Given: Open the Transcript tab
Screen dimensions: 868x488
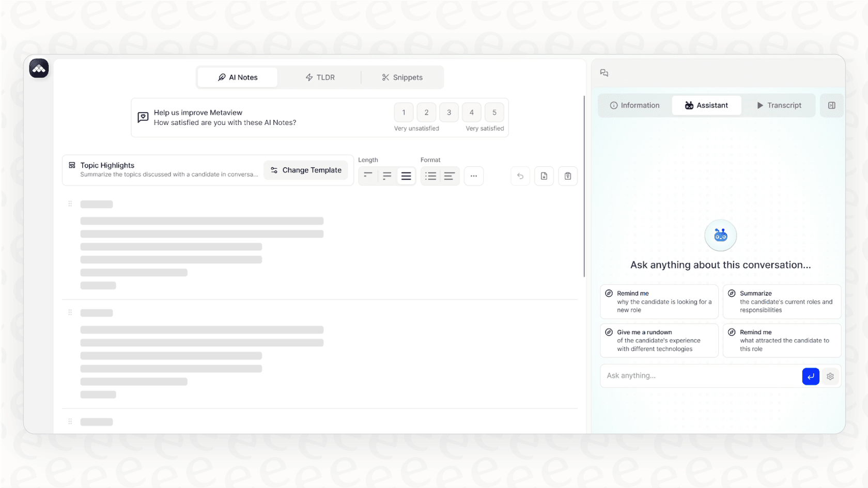Looking at the screenshot, I should (x=779, y=105).
